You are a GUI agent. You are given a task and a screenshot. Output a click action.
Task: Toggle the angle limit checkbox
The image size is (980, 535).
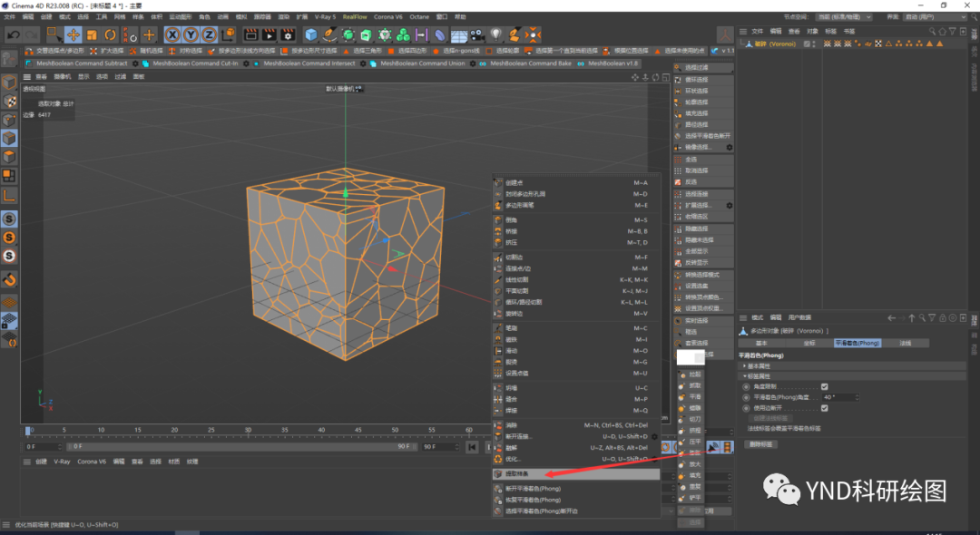[x=824, y=386]
